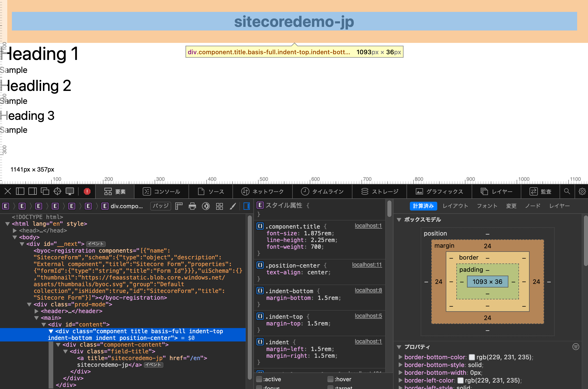This screenshot has height=389, width=588.
Task: Click the E icon next to スタイル属性
Action: point(260,205)
